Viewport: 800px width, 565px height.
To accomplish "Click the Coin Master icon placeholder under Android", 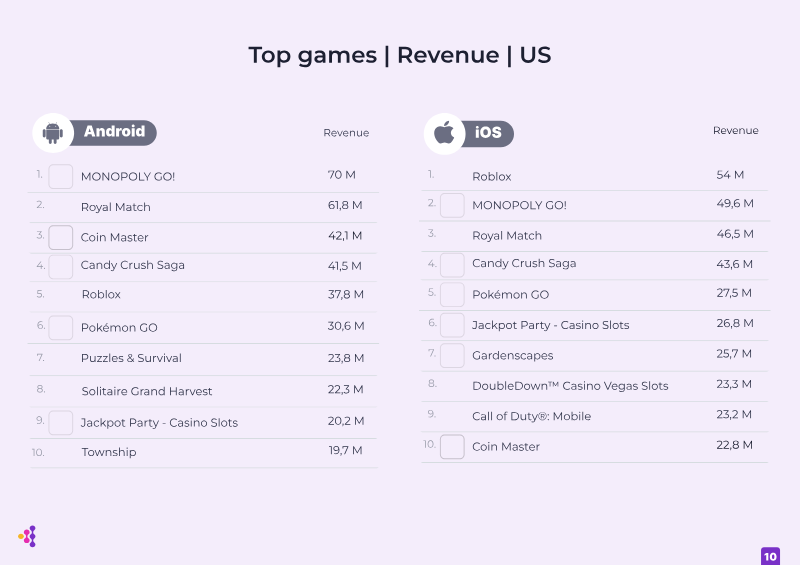I will tap(61, 237).
